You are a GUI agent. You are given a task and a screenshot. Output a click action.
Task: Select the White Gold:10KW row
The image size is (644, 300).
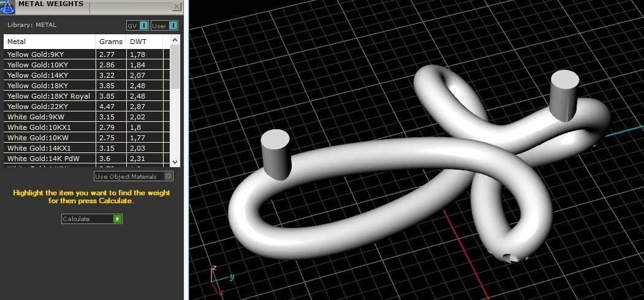[x=86, y=138]
